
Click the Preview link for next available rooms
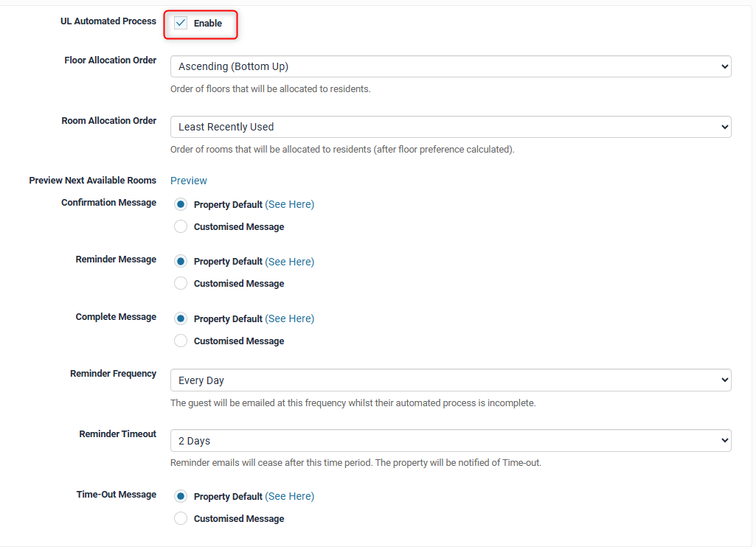(189, 181)
